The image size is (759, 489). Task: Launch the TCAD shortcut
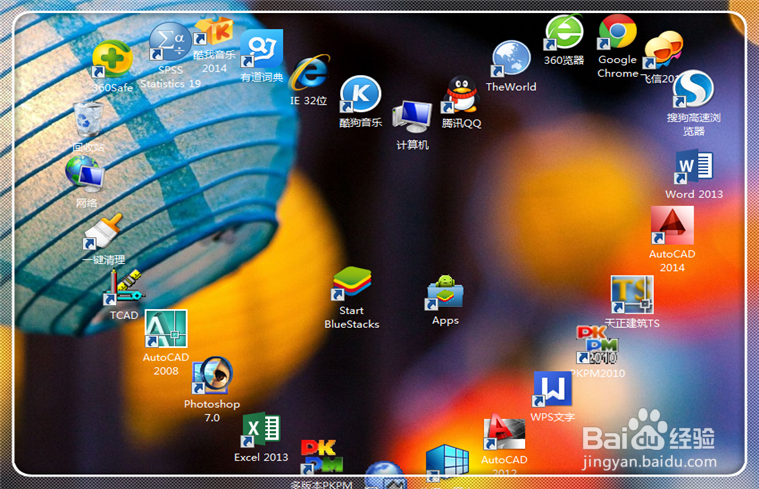tap(123, 288)
